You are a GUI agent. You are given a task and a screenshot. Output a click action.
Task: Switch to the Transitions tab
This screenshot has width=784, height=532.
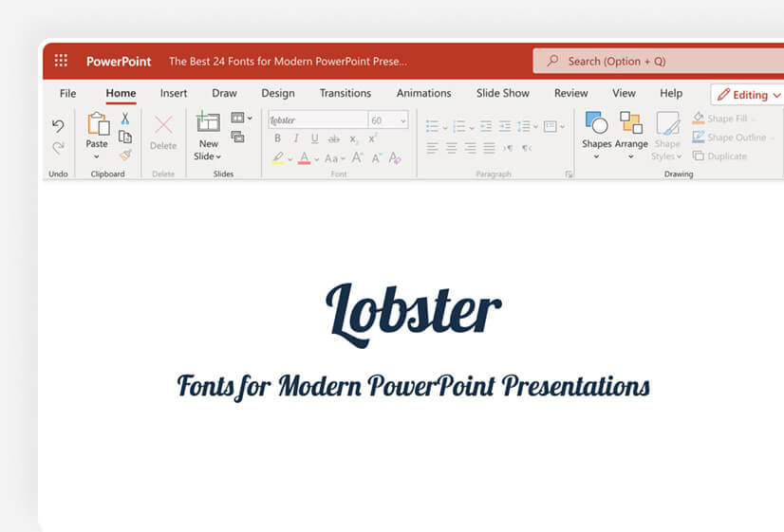[x=345, y=93]
